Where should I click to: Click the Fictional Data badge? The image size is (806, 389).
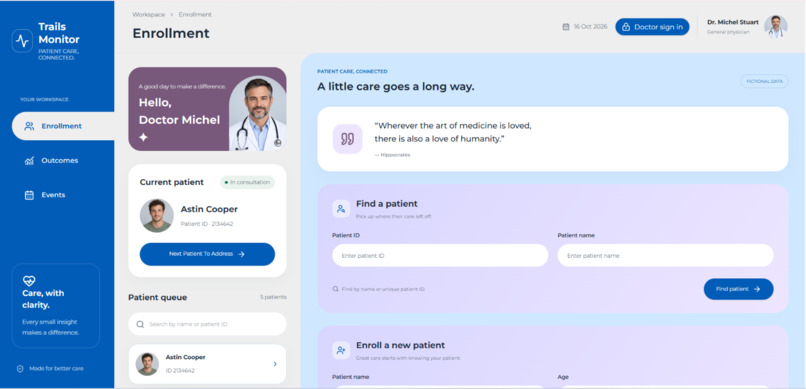(764, 81)
